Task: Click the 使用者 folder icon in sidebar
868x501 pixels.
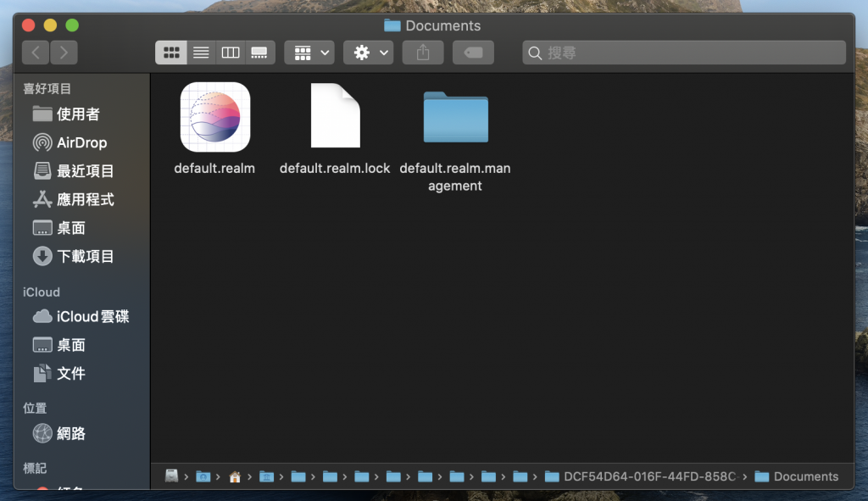Action: pyautogui.click(x=42, y=114)
